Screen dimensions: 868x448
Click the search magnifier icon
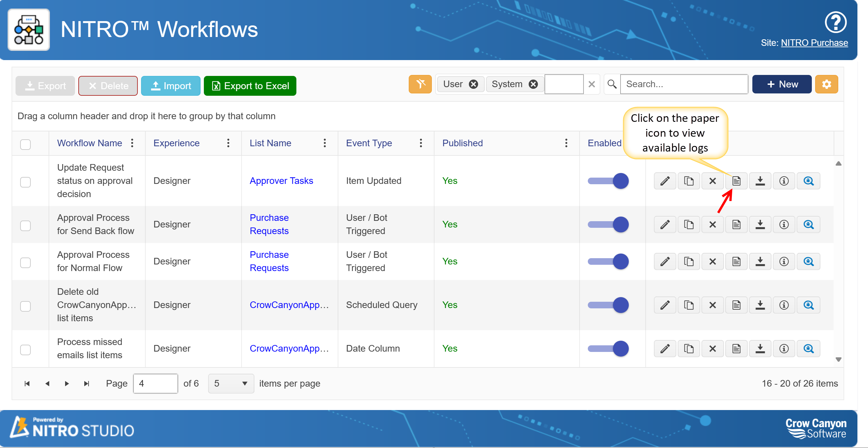pos(612,84)
